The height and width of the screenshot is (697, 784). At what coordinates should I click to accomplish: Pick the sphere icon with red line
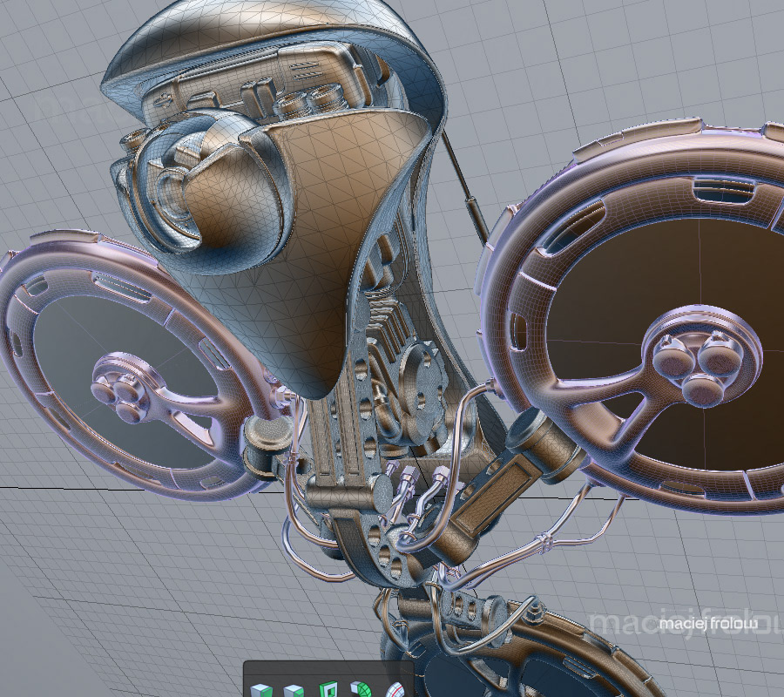tap(395, 691)
